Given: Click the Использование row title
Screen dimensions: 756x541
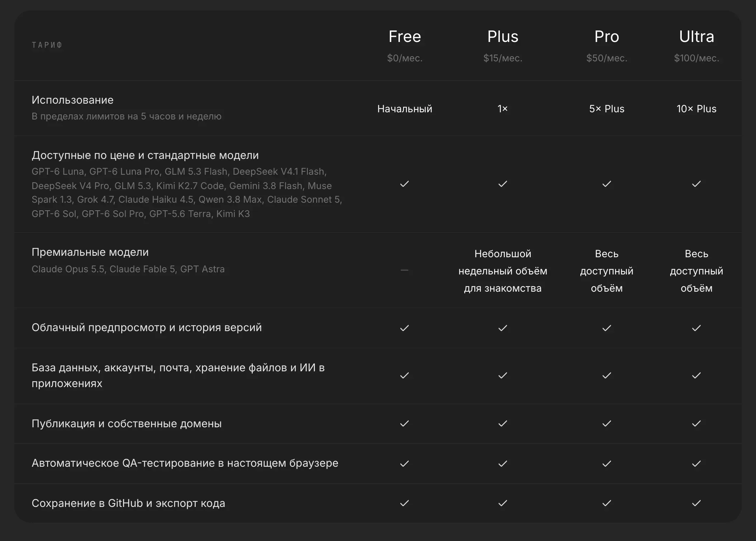Looking at the screenshot, I should [x=72, y=100].
